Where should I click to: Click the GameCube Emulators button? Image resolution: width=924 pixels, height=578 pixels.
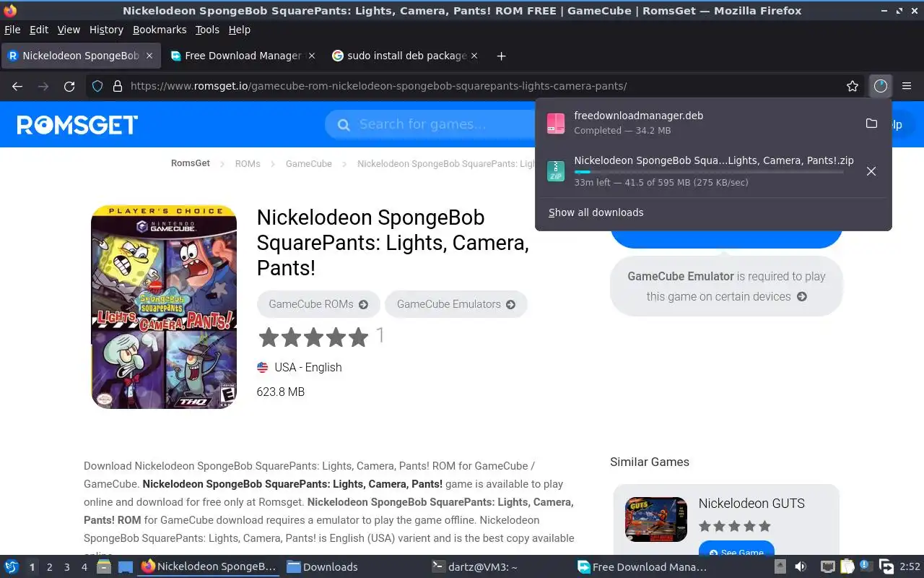456,304
